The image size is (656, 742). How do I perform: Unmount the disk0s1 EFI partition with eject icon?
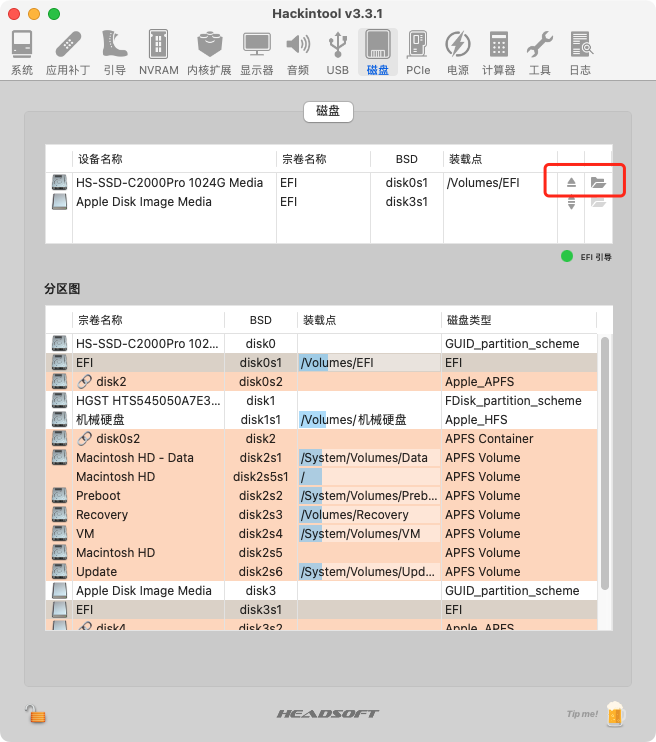point(571,183)
